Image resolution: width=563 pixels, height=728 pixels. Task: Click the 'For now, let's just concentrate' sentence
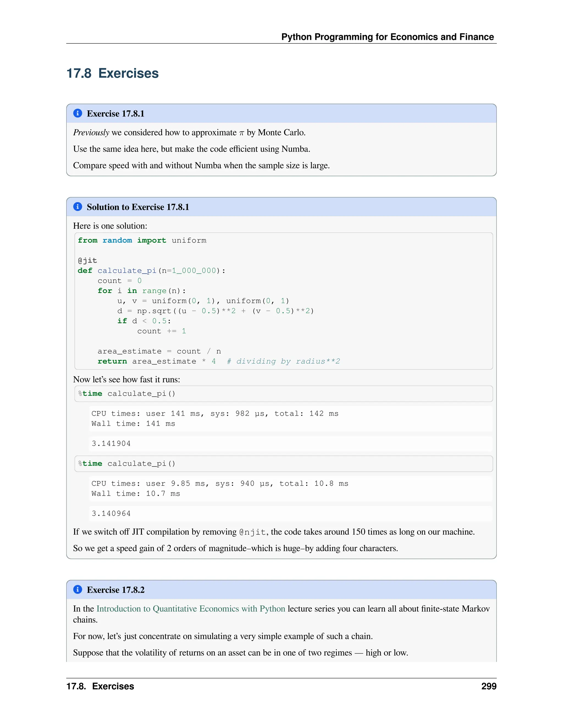click(223, 636)
